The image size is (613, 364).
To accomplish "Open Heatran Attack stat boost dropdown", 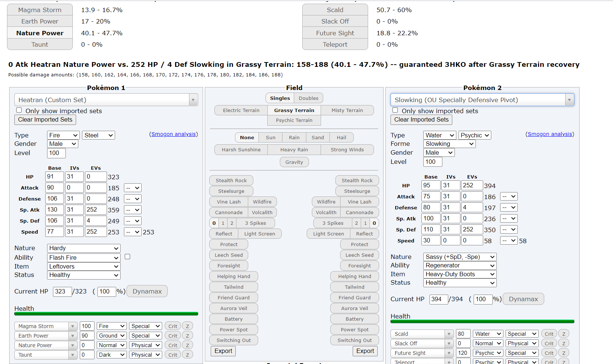I will click(133, 188).
